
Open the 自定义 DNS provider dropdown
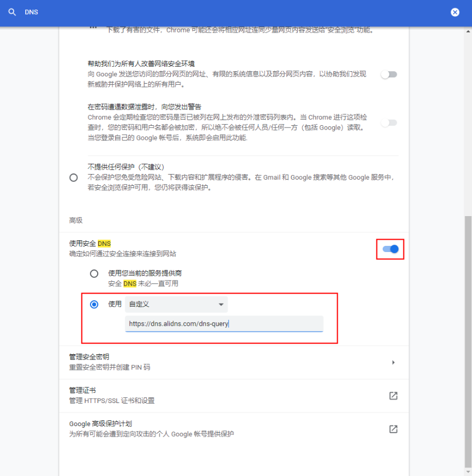click(176, 304)
